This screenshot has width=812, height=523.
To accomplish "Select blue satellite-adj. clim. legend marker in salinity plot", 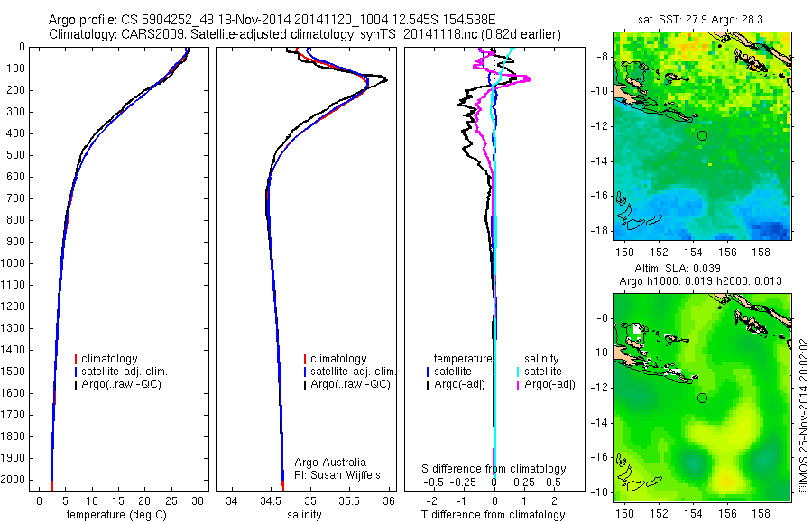I will point(305,372).
